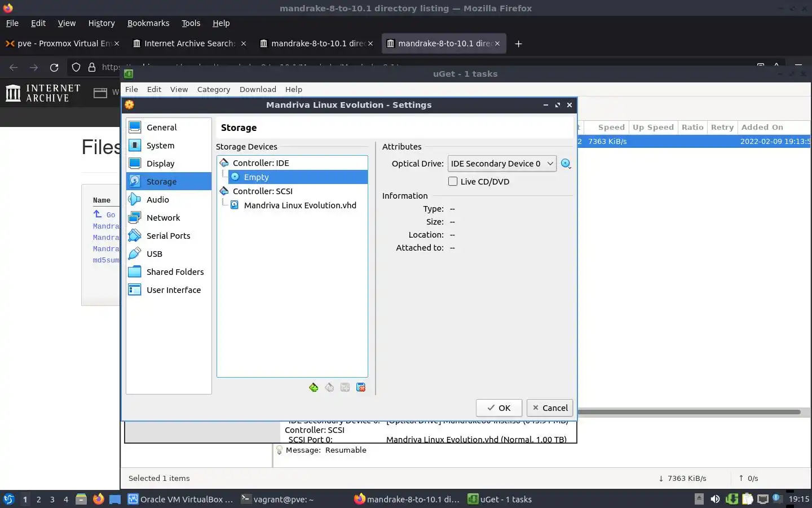Click the 19:15 clock in taskbar

798,499
